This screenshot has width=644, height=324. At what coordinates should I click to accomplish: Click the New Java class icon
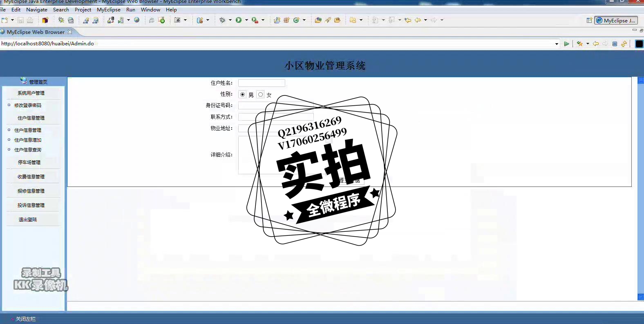(x=296, y=20)
